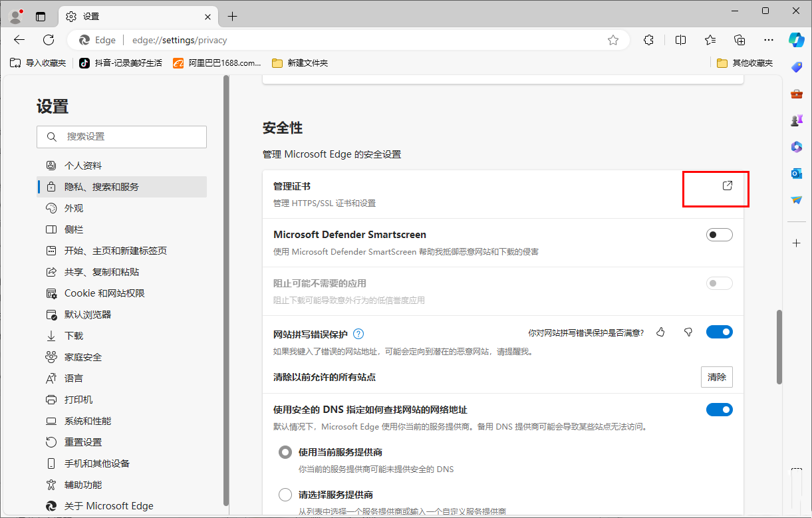
Task: Open Cookie 和网站权限 settings
Action: pyautogui.click(x=122, y=293)
